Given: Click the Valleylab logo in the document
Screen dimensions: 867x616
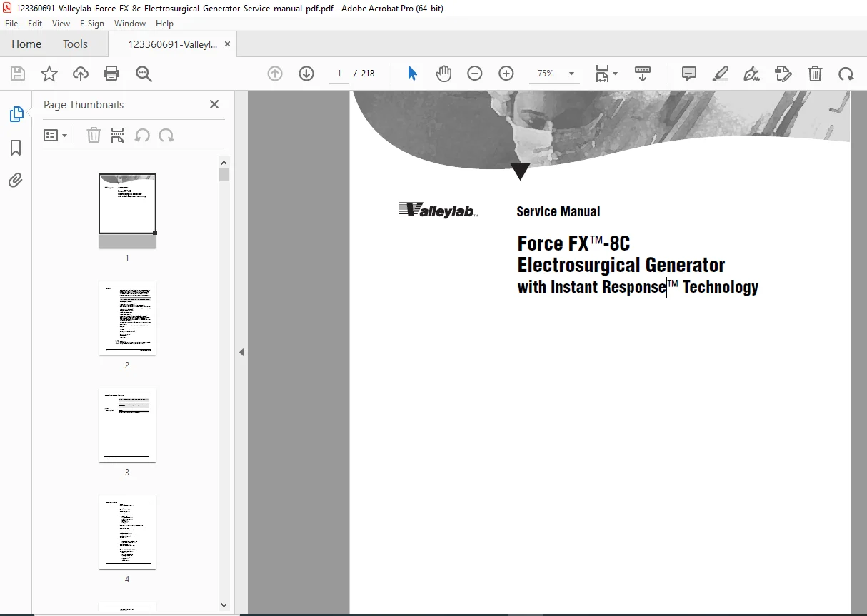Looking at the screenshot, I should click(x=438, y=210).
